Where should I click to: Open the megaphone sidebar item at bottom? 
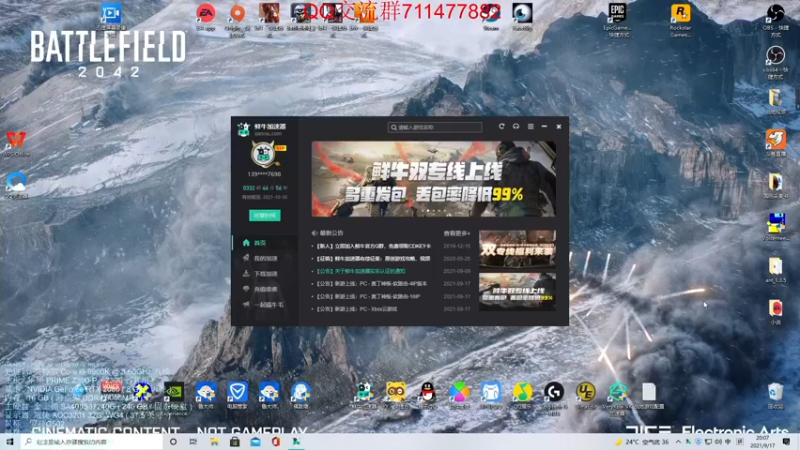(x=264, y=305)
